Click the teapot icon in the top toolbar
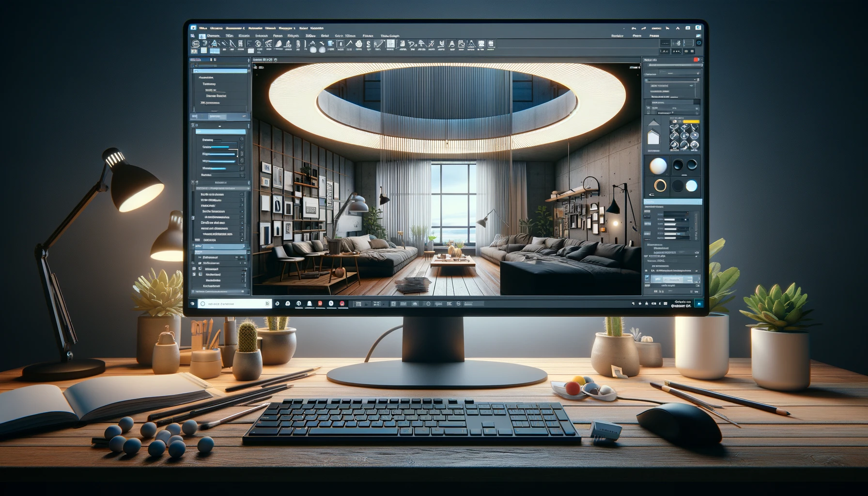Image resolution: width=868 pixels, height=496 pixels. [x=358, y=44]
